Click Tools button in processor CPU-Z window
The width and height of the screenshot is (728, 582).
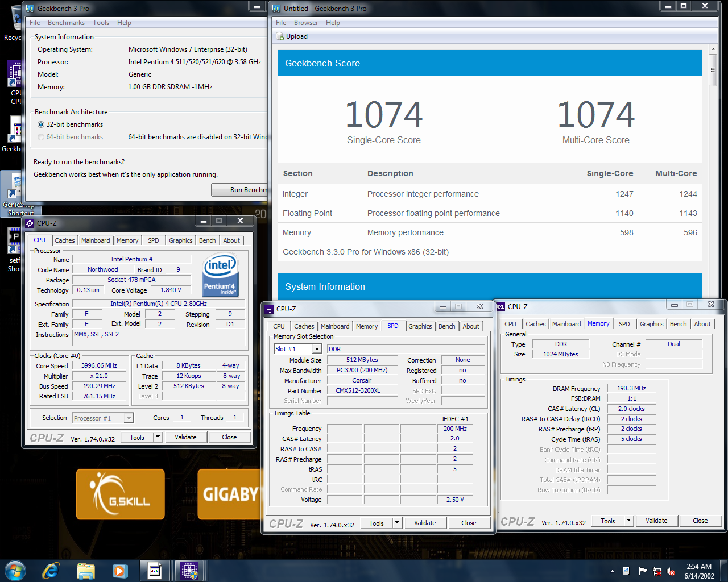coord(137,437)
